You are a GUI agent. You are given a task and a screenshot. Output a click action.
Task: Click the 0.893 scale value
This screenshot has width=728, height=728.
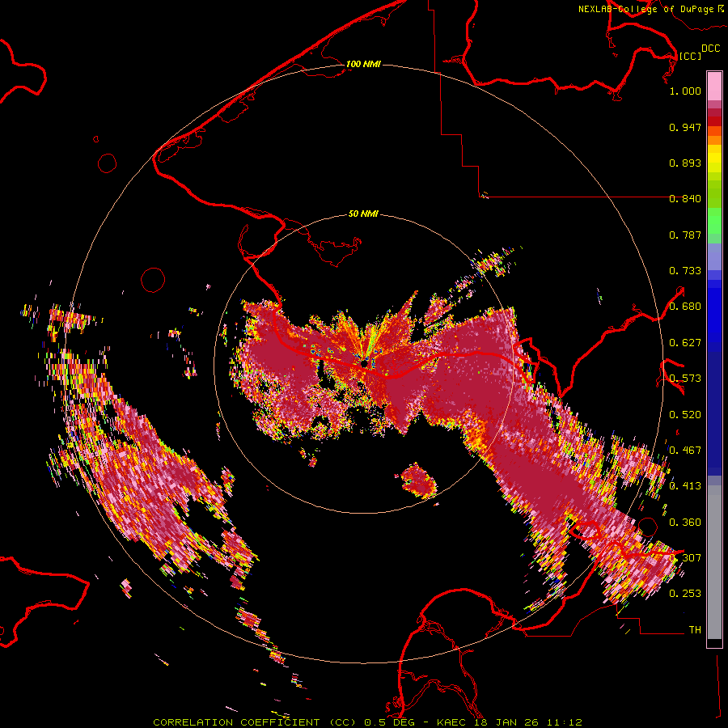tap(685, 163)
